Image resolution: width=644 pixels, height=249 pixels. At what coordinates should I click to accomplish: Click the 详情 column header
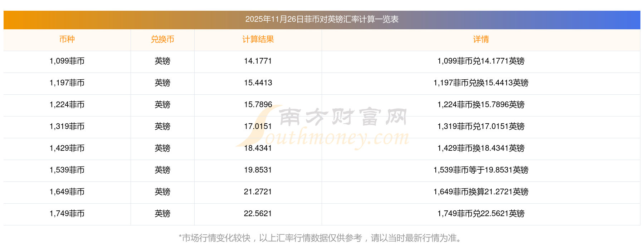481,39
